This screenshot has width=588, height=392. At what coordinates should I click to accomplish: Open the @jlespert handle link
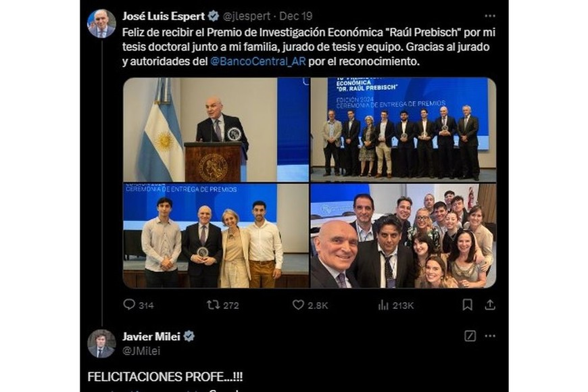[247, 16]
